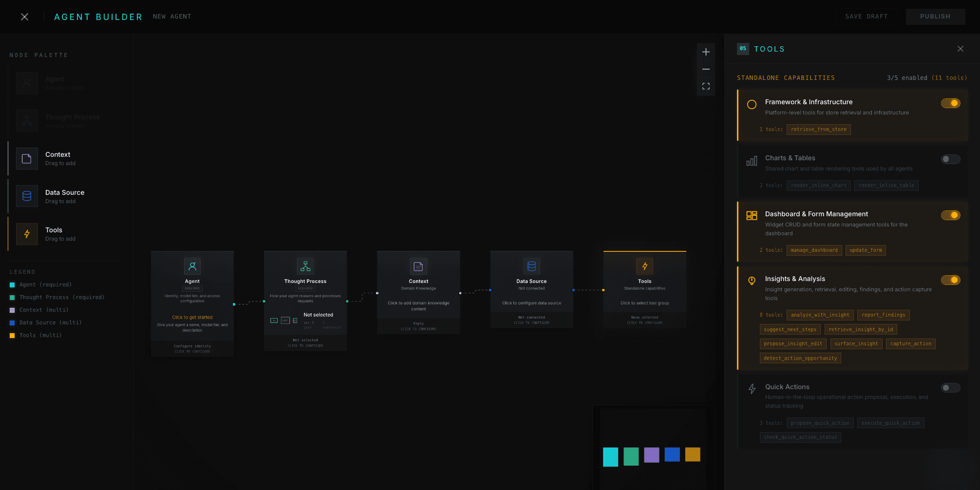Click the retrieve_from_store tool tag
The width and height of the screenshot is (980, 490).
click(818, 130)
